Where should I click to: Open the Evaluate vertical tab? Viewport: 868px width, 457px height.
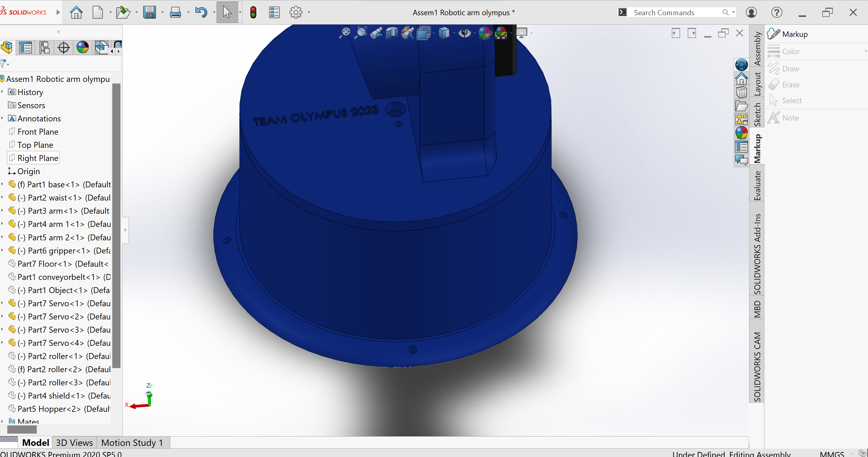(757, 185)
